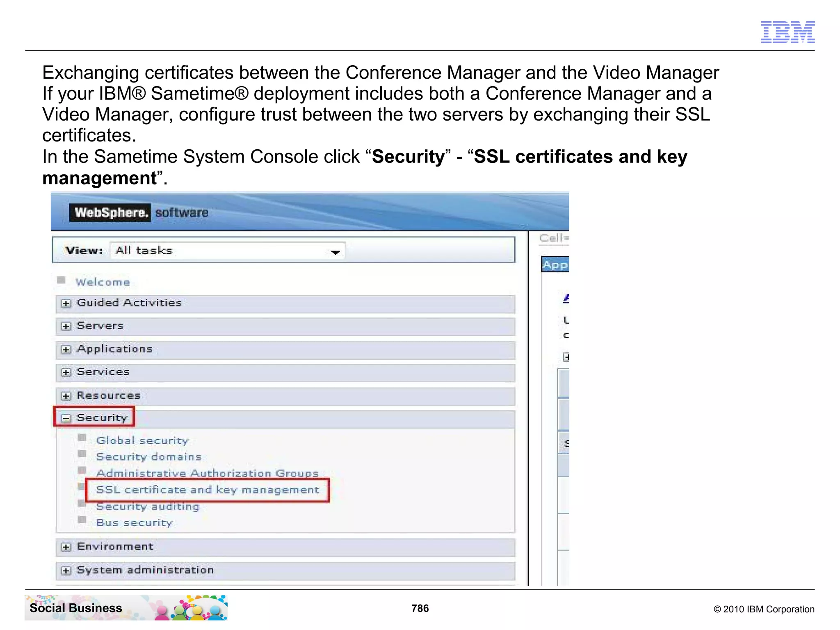Open the View All tasks dropdown

tap(228, 251)
